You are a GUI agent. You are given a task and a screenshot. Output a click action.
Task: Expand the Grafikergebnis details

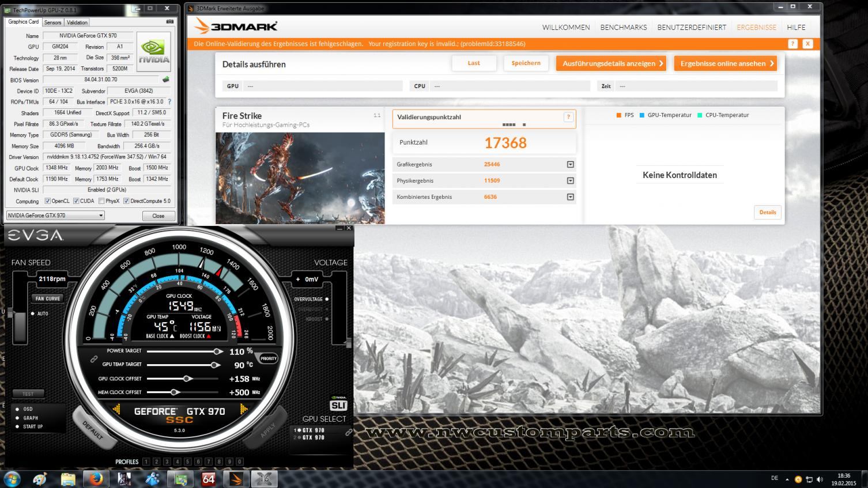point(570,165)
